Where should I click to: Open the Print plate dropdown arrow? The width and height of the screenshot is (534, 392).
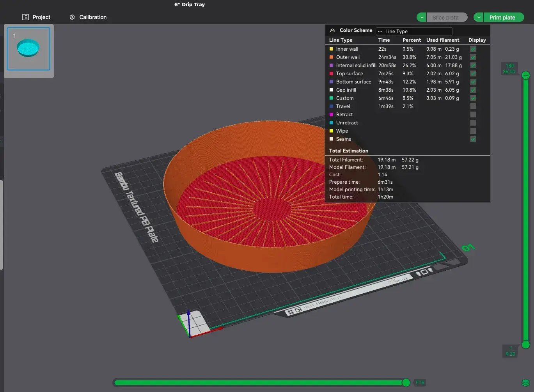(x=479, y=18)
